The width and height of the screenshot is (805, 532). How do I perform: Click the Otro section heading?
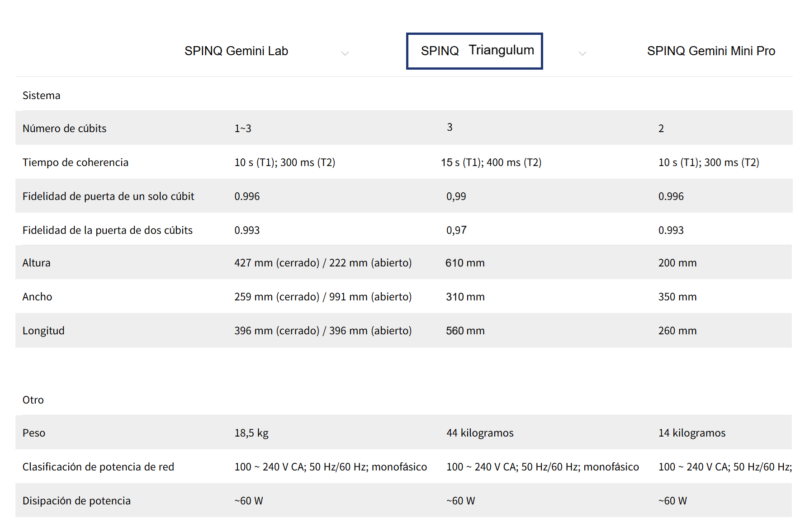coord(33,400)
